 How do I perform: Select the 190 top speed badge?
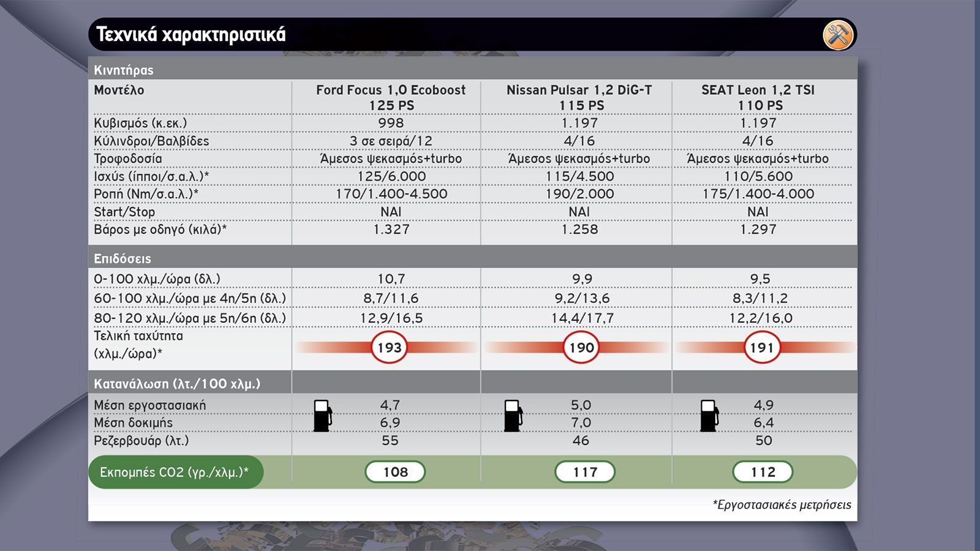pyautogui.click(x=581, y=348)
